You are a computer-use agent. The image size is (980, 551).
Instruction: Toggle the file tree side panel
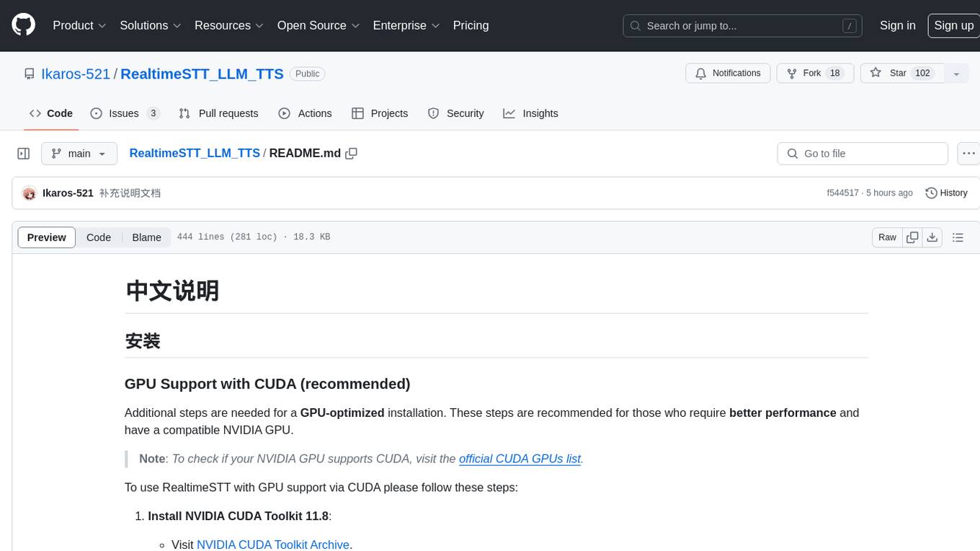[23, 154]
